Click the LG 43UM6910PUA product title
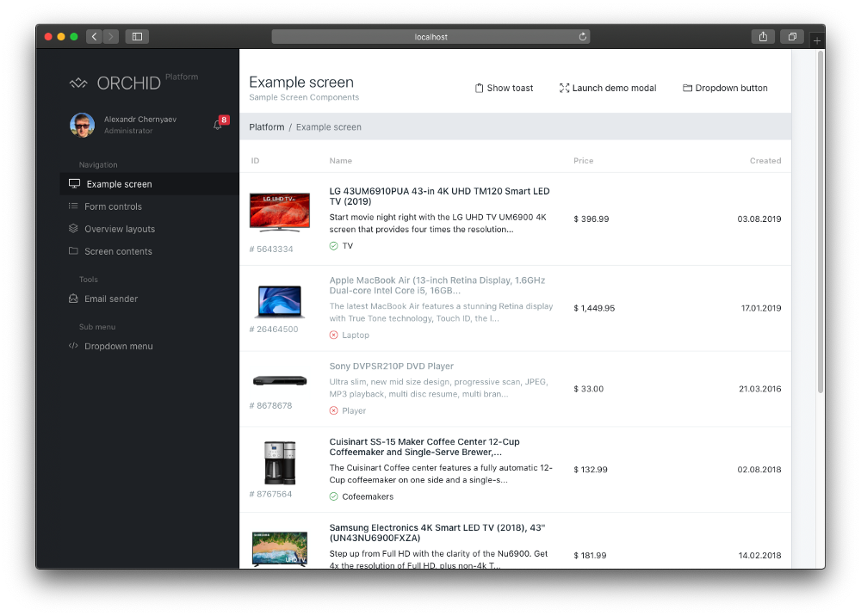The width and height of the screenshot is (861, 616). click(439, 196)
